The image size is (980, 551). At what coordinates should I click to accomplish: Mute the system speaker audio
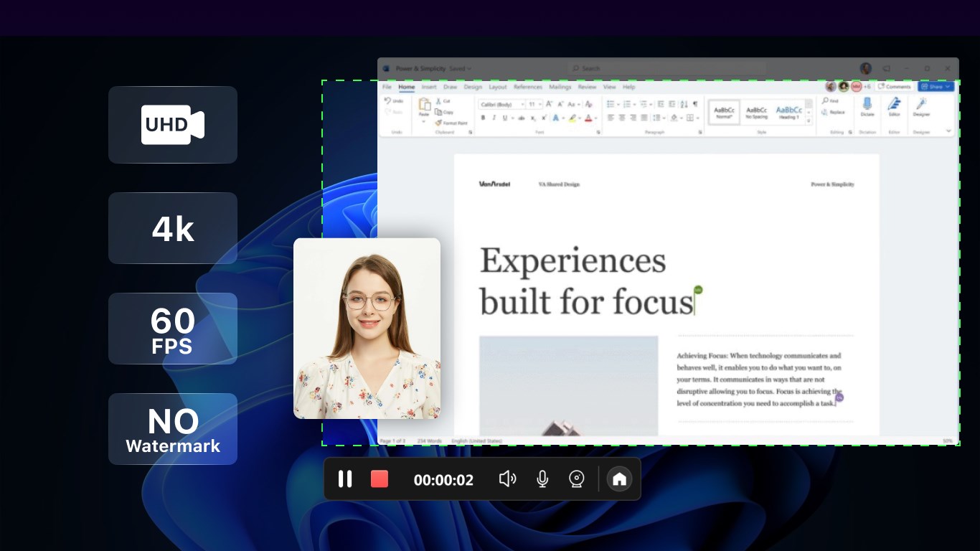pos(507,479)
